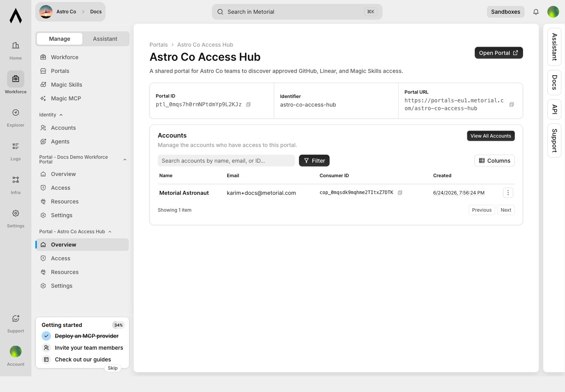Open the Filter button
This screenshot has width=565, height=392.
[314, 161]
